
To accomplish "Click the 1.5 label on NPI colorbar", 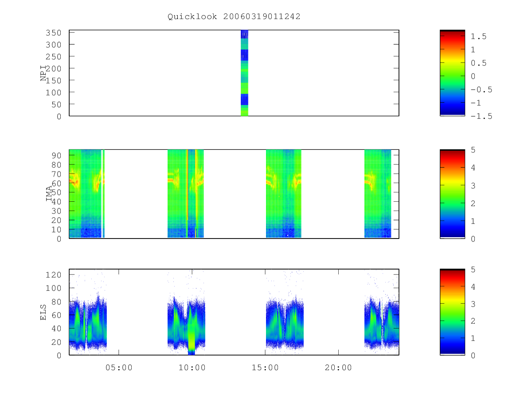I will [479, 36].
